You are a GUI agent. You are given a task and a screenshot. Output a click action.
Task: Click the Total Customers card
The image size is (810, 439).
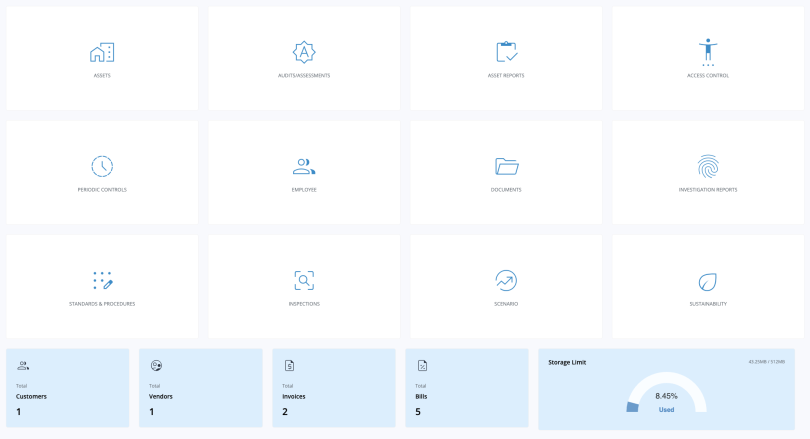[68, 388]
